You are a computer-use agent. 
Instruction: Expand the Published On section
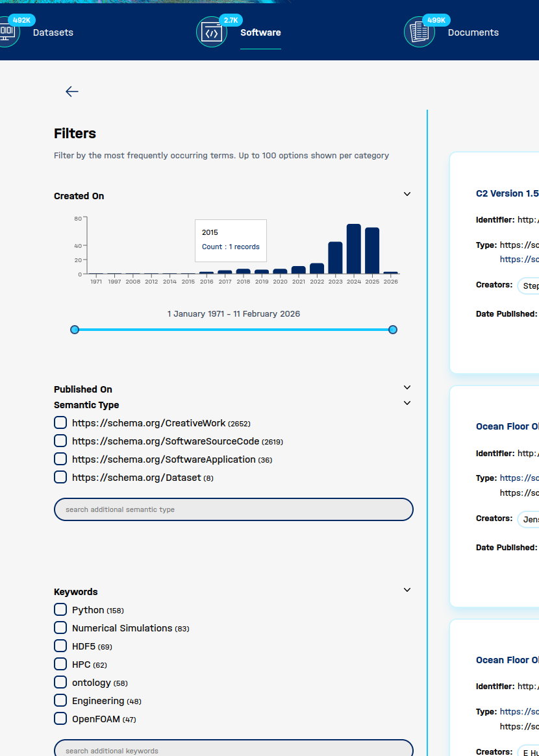pos(407,387)
